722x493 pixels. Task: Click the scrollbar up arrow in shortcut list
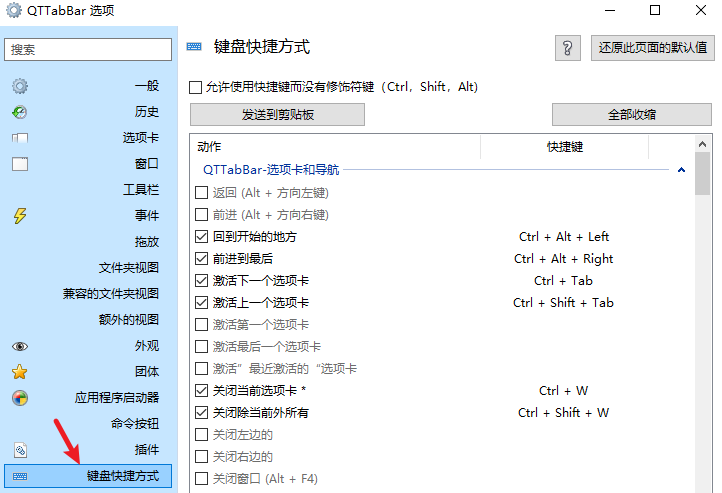coord(702,144)
